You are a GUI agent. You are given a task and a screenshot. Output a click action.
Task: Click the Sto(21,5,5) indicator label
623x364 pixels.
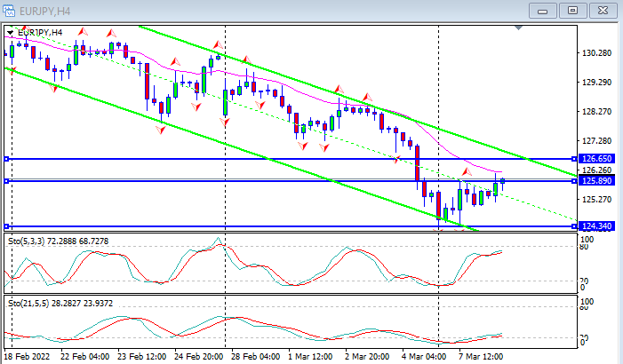(x=60, y=303)
